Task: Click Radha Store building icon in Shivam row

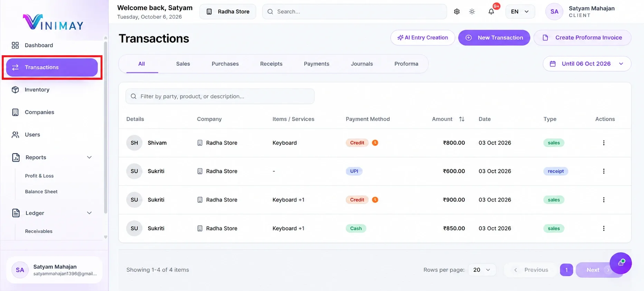Action: [200, 143]
